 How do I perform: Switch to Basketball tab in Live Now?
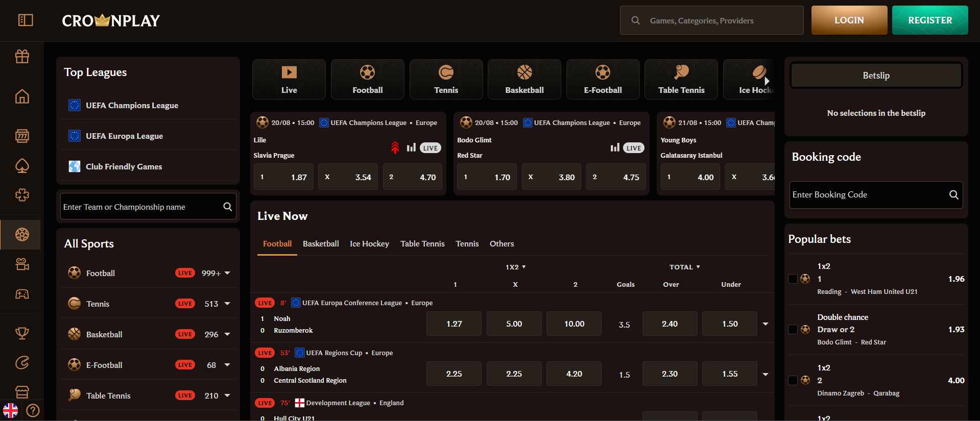click(321, 244)
